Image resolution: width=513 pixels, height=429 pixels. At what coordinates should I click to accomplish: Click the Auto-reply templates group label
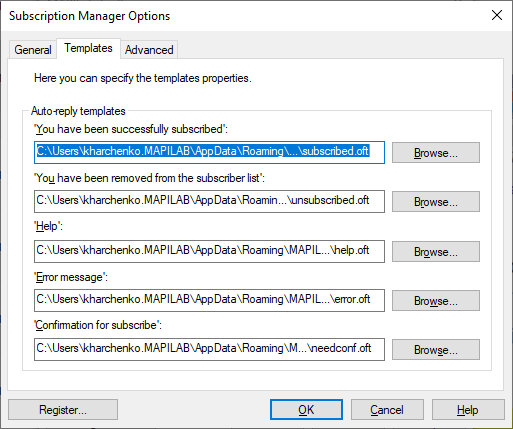pos(78,111)
